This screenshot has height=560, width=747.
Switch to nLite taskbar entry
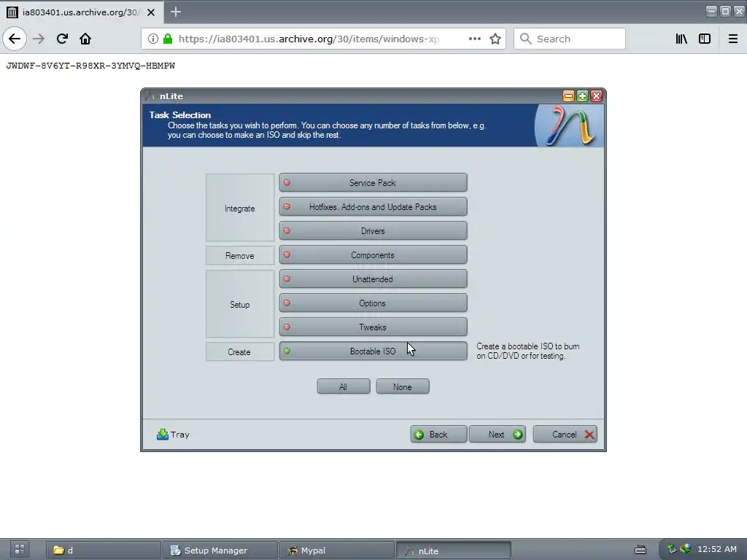(454, 551)
